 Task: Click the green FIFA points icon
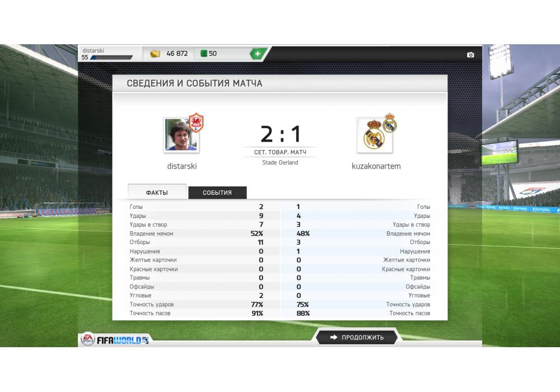pos(204,54)
